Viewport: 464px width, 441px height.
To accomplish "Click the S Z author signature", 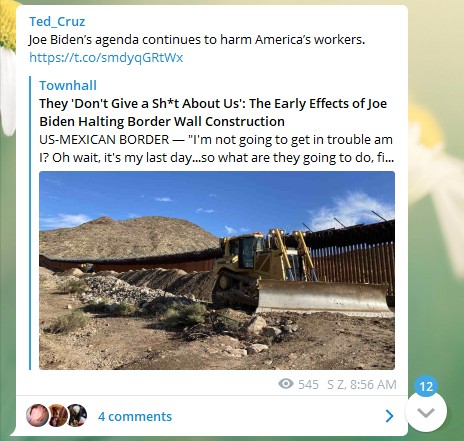I will pos(337,384).
